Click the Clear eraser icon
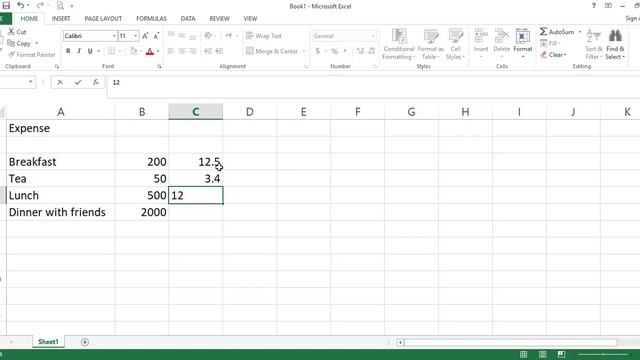This screenshot has height=360, width=640. 544,55
